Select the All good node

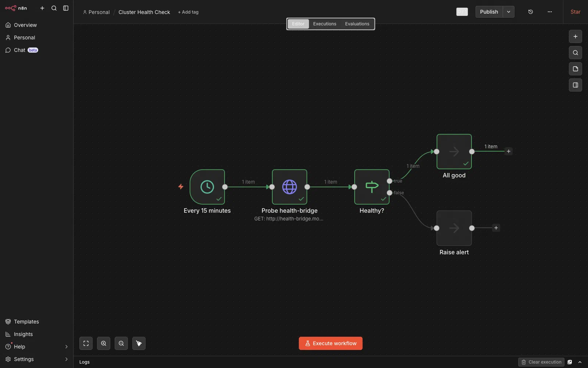454,152
